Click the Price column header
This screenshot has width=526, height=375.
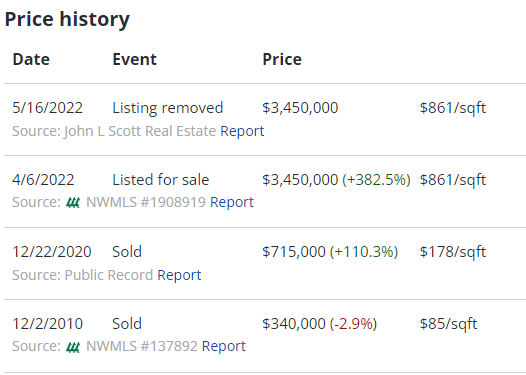282,60
